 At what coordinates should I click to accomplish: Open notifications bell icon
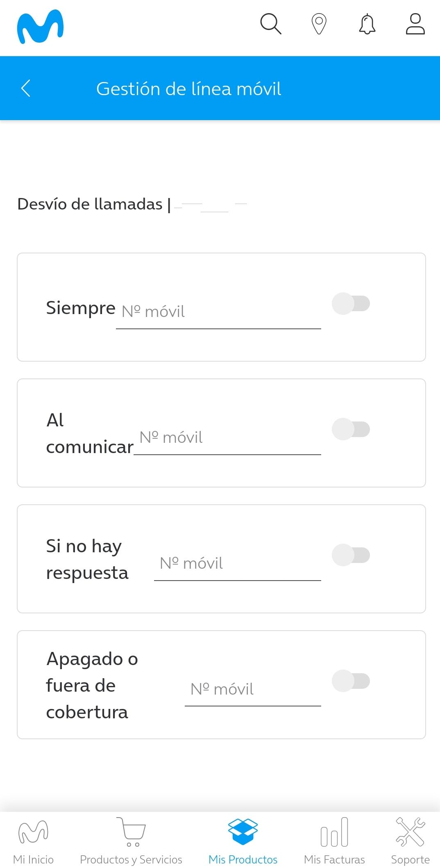[x=367, y=24]
